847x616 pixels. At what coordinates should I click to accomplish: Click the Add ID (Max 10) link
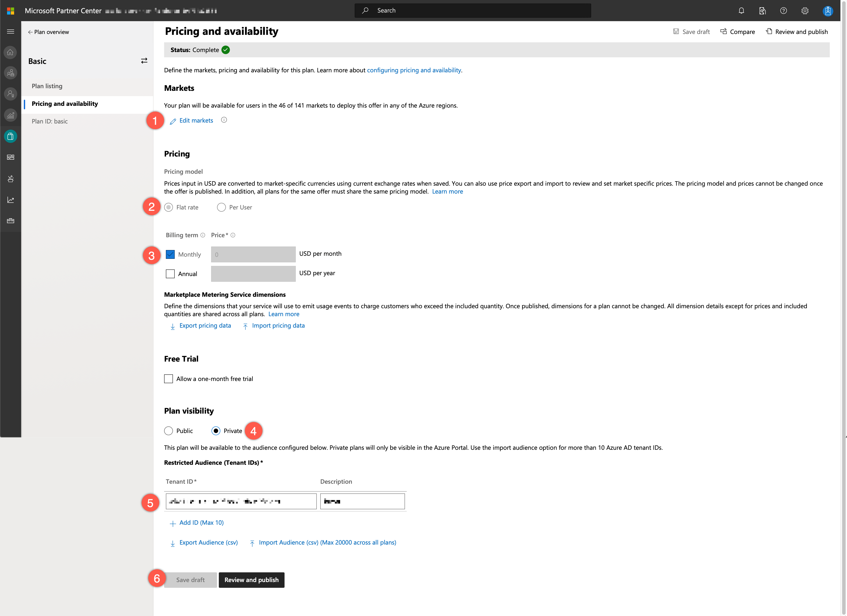(201, 522)
